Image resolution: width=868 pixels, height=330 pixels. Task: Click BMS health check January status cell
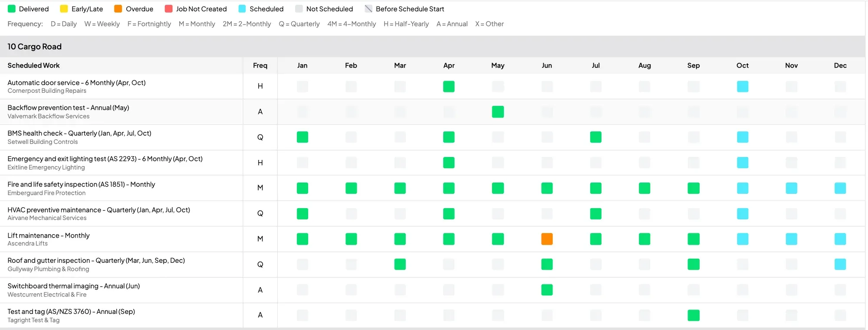coord(302,137)
